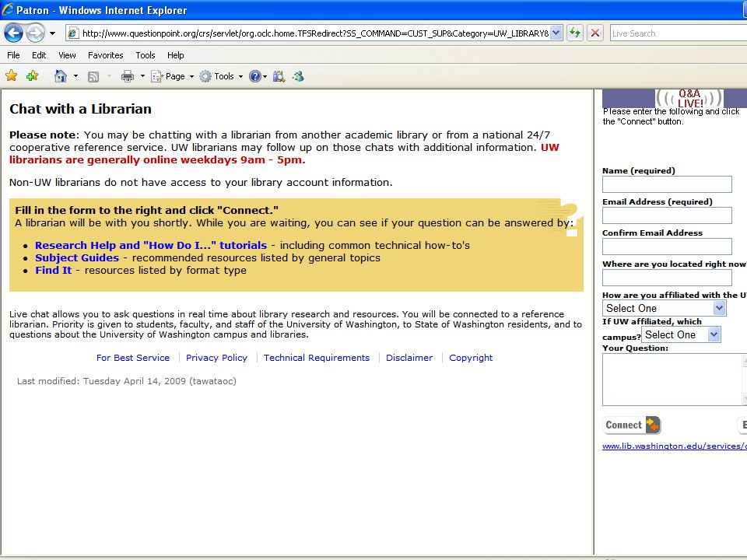Click the RSS Feeds icon
Screen dimensions: 747x560
[x=93, y=77]
